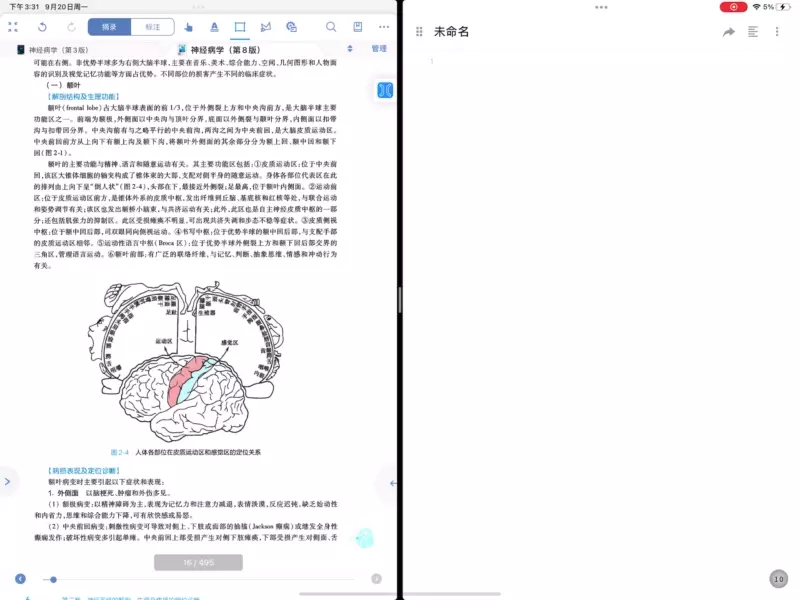Click the page progress slider knob

(x=53, y=580)
